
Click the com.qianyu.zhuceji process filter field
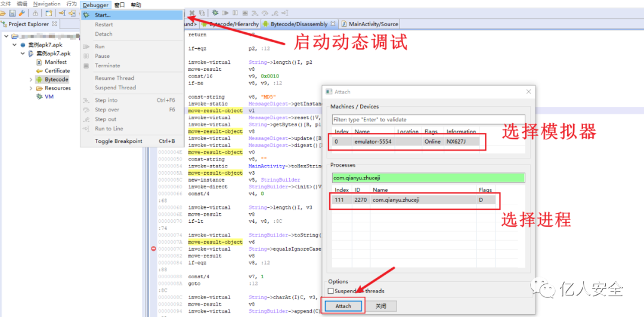click(x=428, y=178)
